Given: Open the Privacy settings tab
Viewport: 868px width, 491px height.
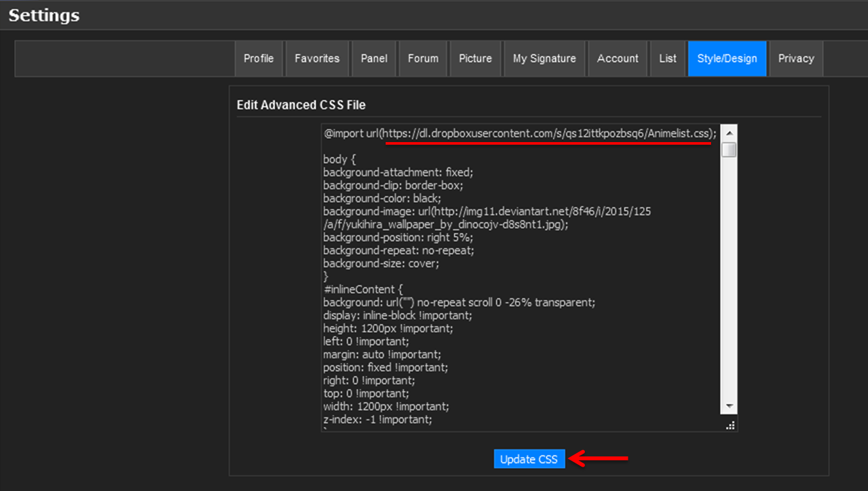Looking at the screenshot, I should tap(796, 58).
